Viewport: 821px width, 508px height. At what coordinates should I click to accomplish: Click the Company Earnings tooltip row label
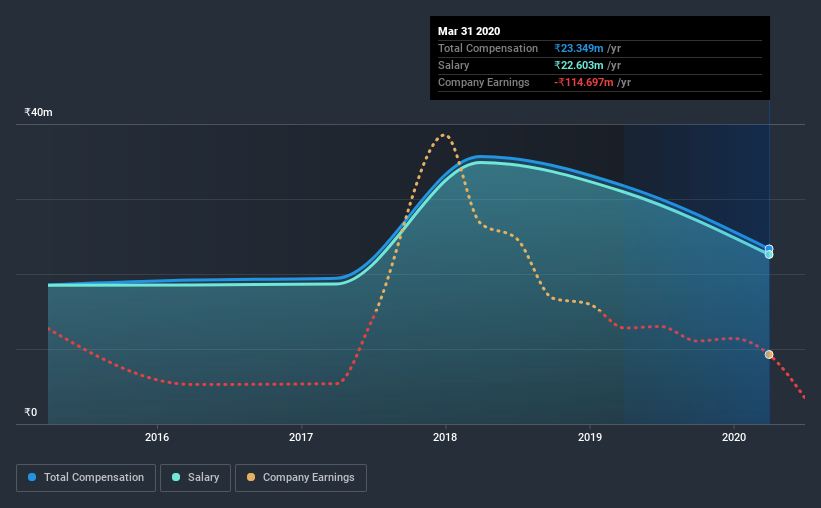pos(484,82)
